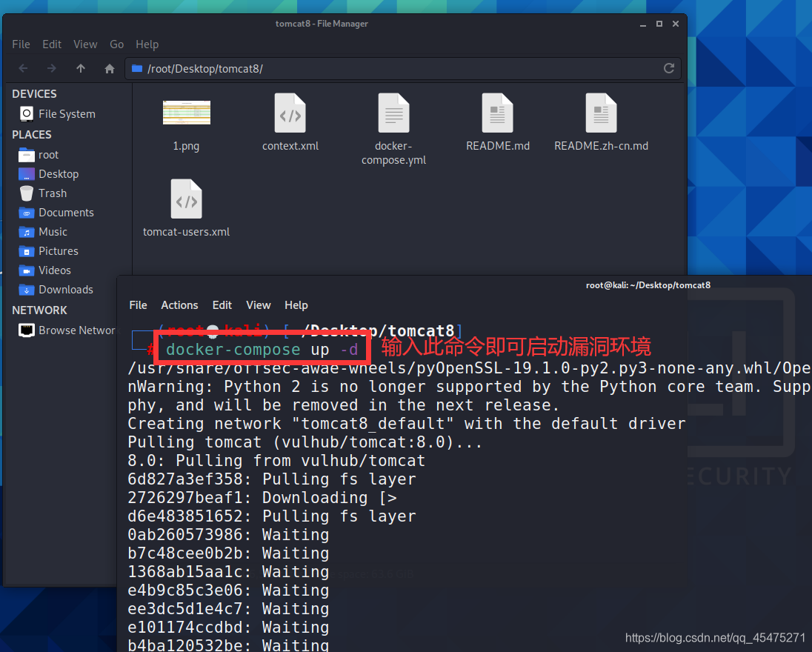The height and width of the screenshot is (652, 812).
Task: Maximize the File Manager window
Action: point(659,24)
